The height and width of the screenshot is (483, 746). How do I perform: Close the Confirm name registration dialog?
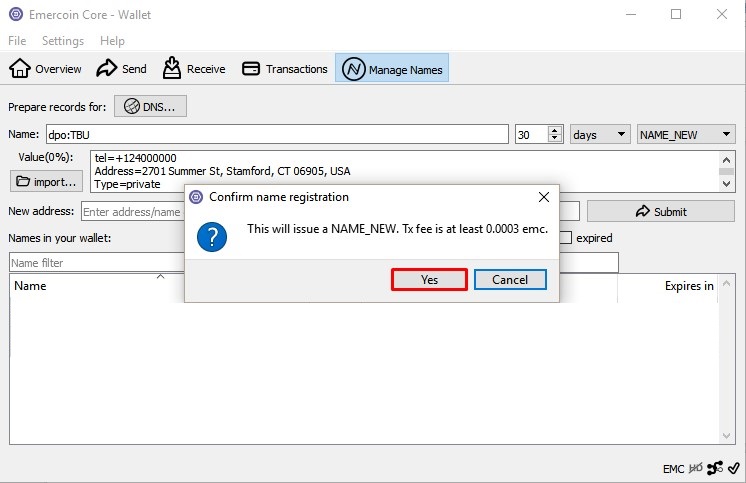coord(544,197)
